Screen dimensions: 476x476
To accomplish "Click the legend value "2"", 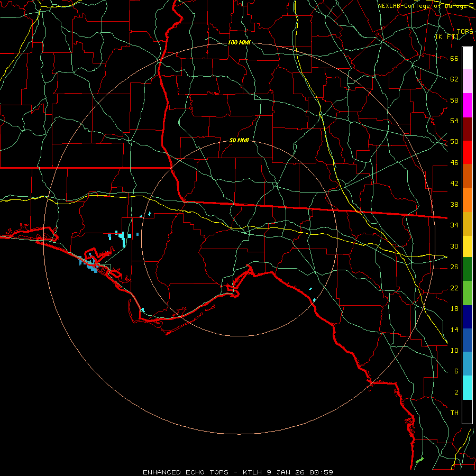I will click(x=456, y=392).
